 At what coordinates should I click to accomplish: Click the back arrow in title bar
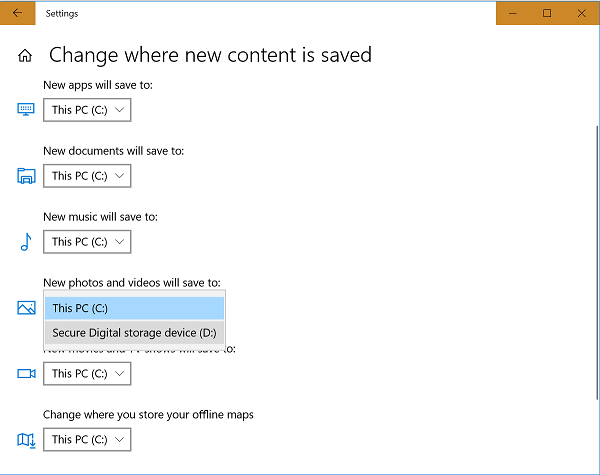coord(17,13)
